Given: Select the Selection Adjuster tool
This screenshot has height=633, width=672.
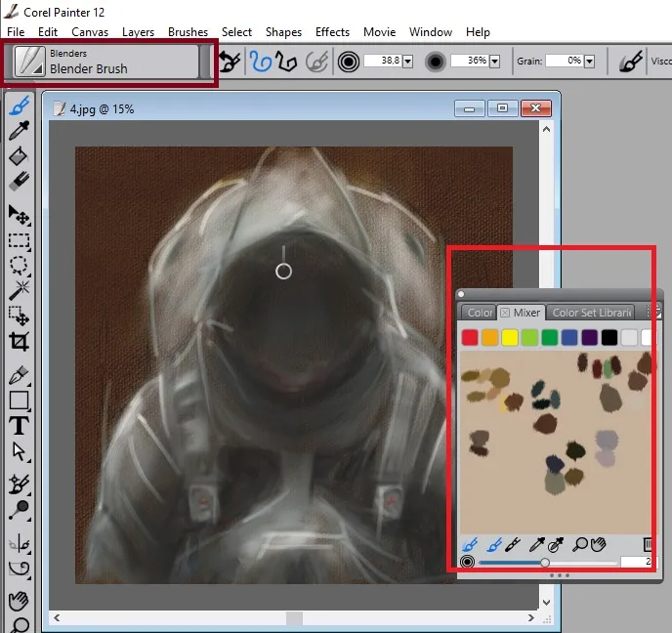Looking at the screenshot, I should (19, 316).
